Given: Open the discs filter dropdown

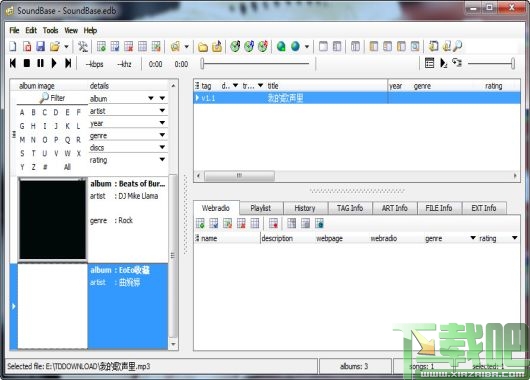Looking at the screenshot, I should tap(162, 147).
